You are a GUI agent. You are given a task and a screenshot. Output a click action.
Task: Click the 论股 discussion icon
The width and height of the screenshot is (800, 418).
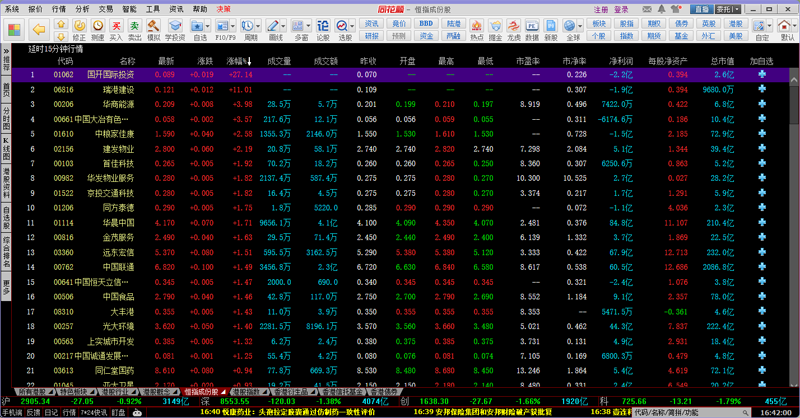click(x=321, y=25)
